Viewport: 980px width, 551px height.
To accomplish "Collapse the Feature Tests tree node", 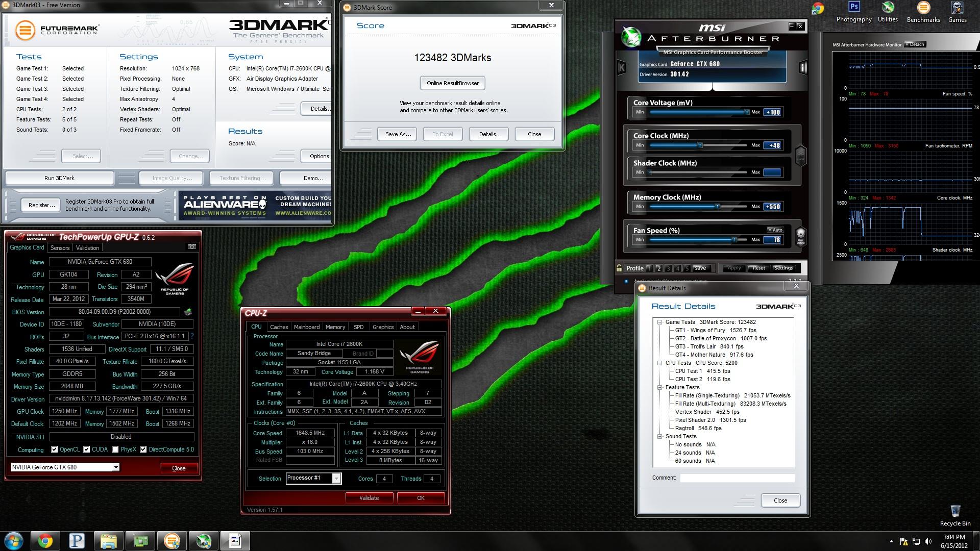I will [660, 387].
